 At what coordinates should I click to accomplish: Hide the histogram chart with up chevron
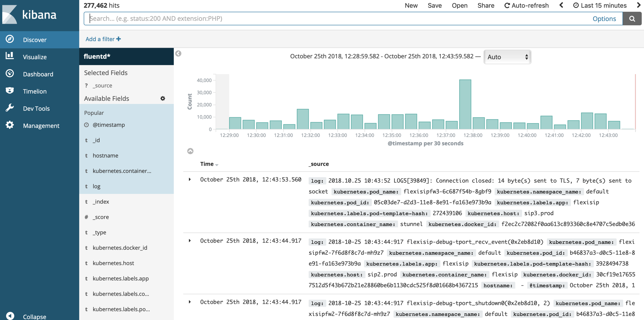coord(190,151)
